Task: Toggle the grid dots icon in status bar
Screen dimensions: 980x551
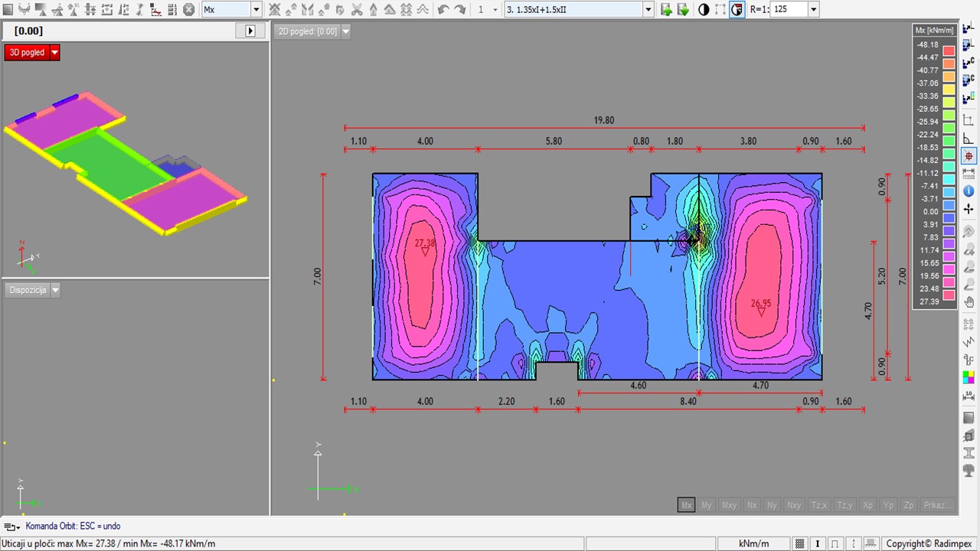Action: [x=800, y=544]
